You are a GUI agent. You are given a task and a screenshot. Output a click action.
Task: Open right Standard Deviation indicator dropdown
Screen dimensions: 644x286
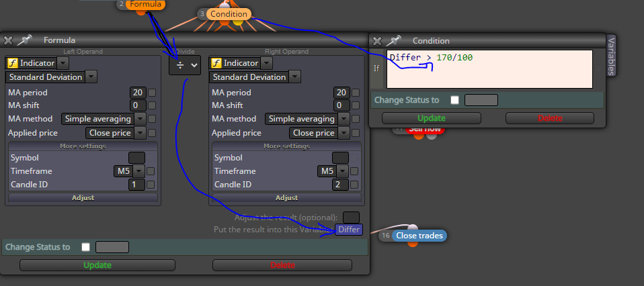(x=295, y=77)
